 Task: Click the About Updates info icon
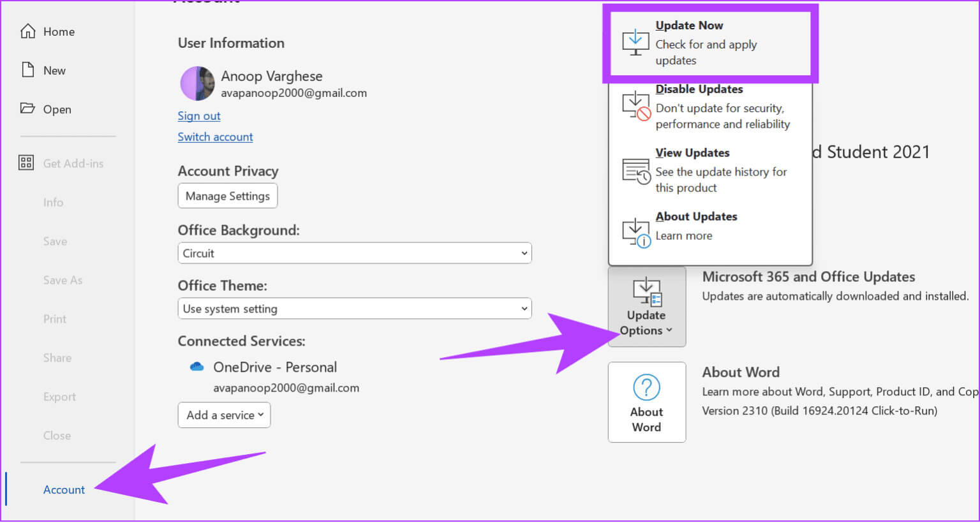(636, 232)
